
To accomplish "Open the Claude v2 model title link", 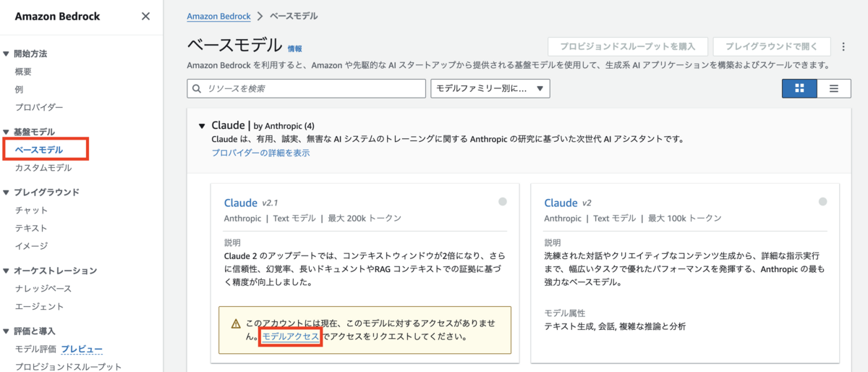I will (561, 203).
